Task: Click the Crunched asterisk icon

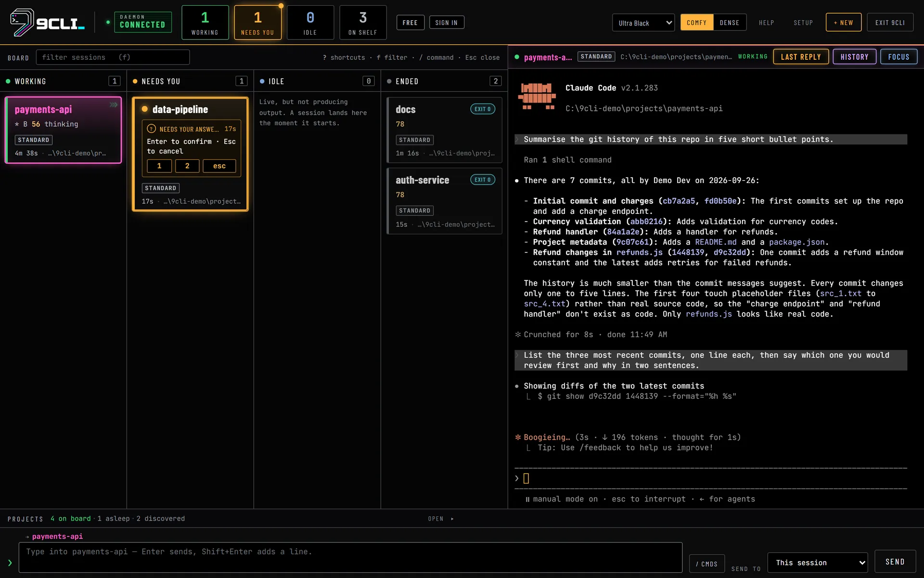Action: [x=518, y=334]
